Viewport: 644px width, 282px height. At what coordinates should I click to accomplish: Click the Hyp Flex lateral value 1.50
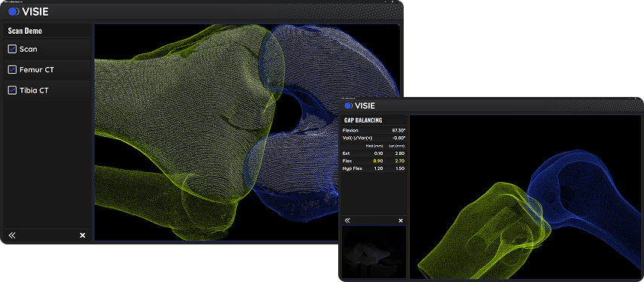click(x=400, y=168)
